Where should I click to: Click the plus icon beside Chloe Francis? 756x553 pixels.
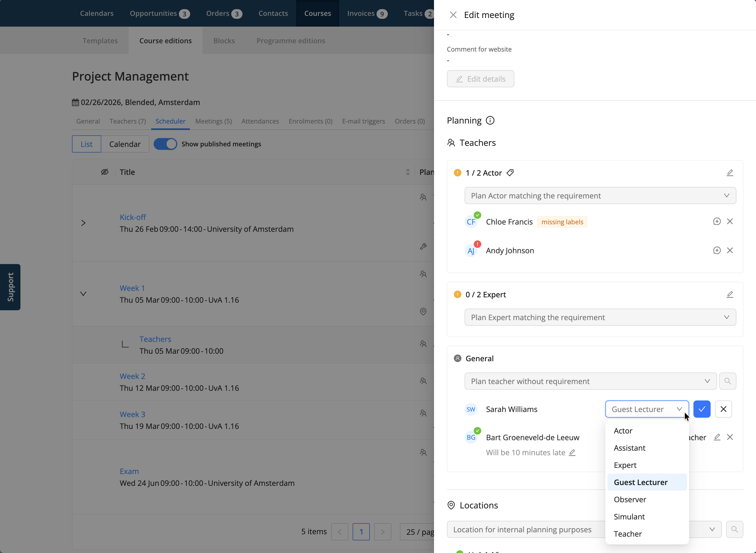point(717,222)
